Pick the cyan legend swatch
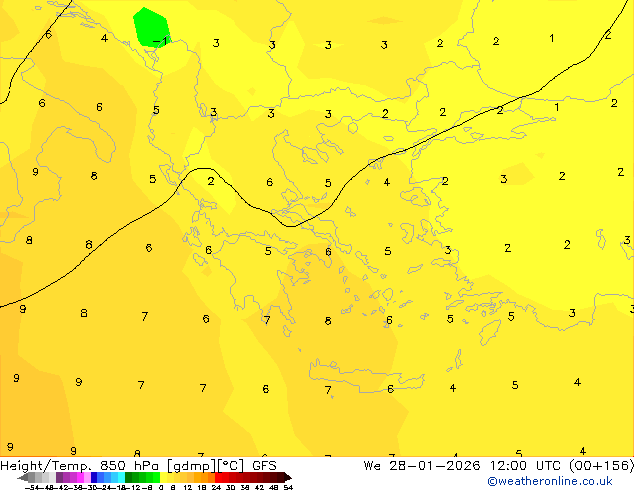The height and width of the screenshot is (490, 634). [121, 477]
